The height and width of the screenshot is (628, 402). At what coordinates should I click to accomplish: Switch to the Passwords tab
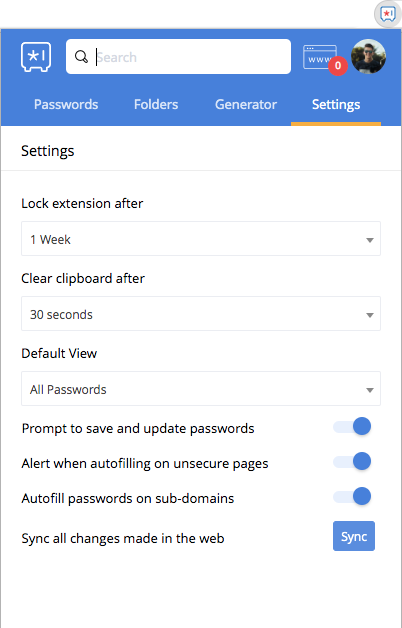click(66, 105)
